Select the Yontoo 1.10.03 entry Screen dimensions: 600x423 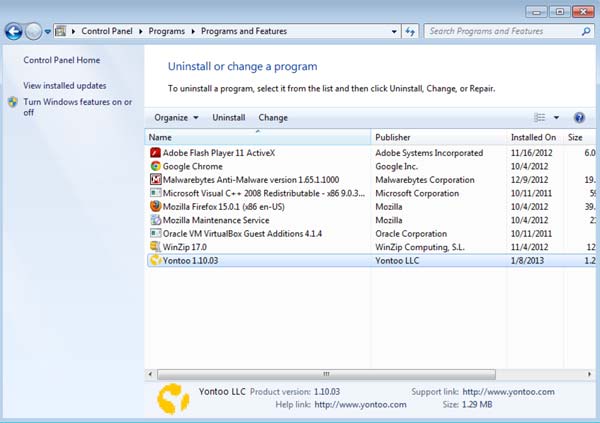click(x=370, y=260)
